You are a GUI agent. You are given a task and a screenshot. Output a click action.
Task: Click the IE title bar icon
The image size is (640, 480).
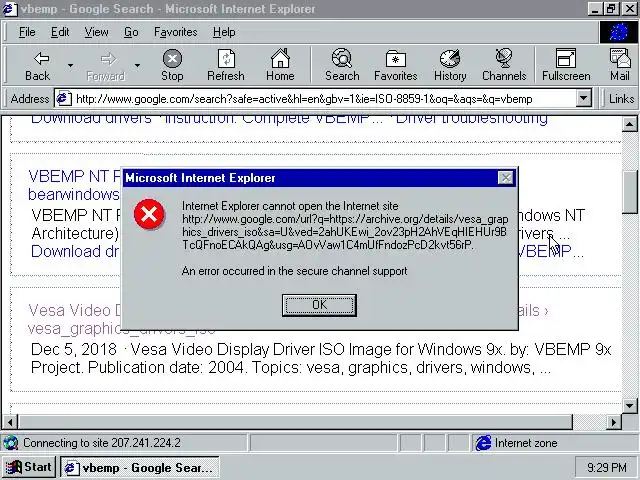pyautogui.click(x=10, y=9)
